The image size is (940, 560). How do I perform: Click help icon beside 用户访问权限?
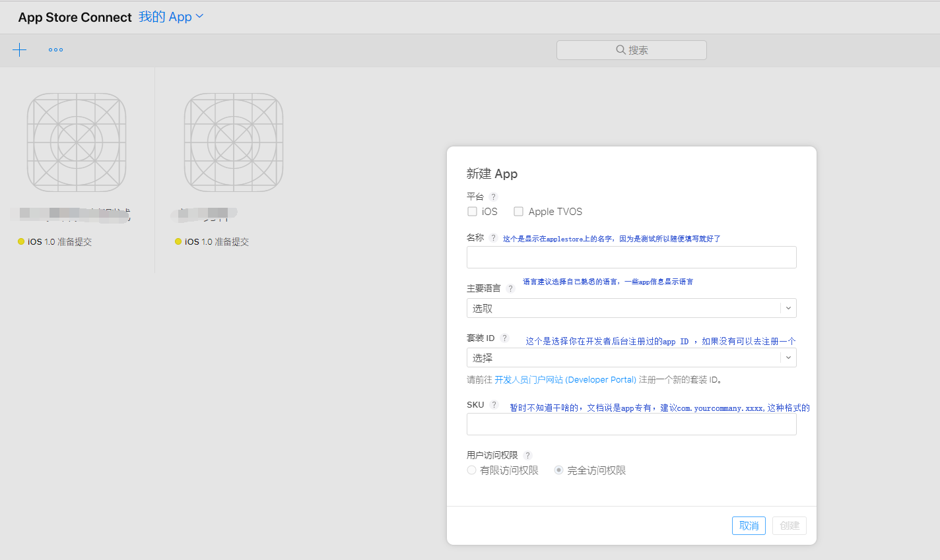(527, 455)
